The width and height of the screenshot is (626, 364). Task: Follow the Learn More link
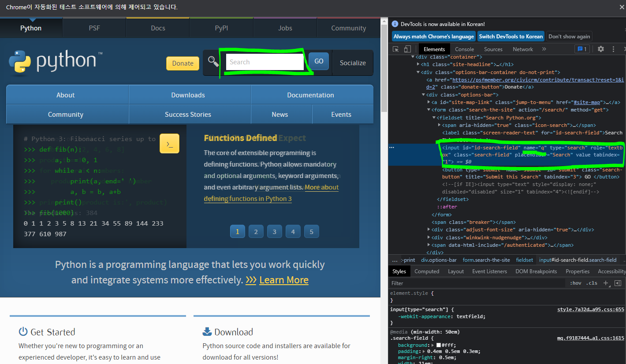(x=283, y=280)
